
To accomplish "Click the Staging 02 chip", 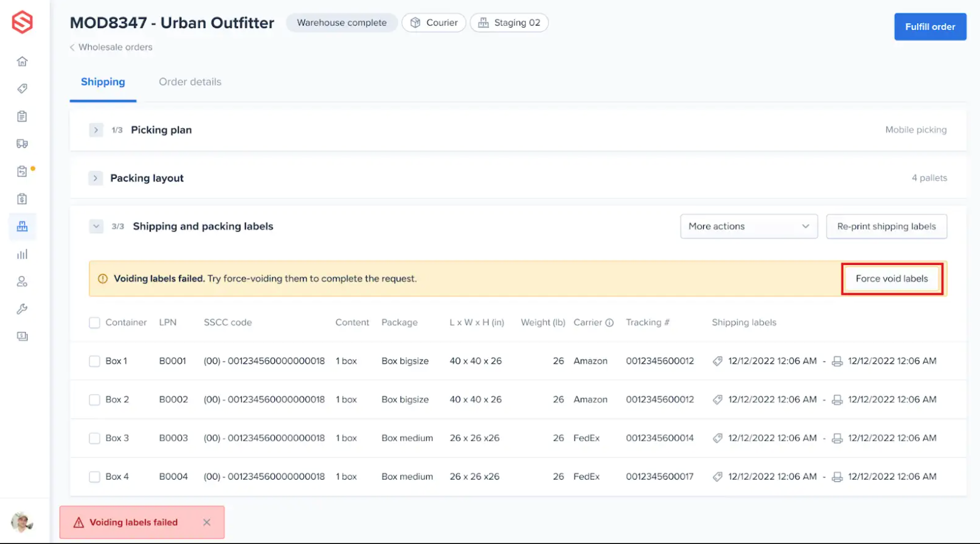I will click(x=509, y=23).
